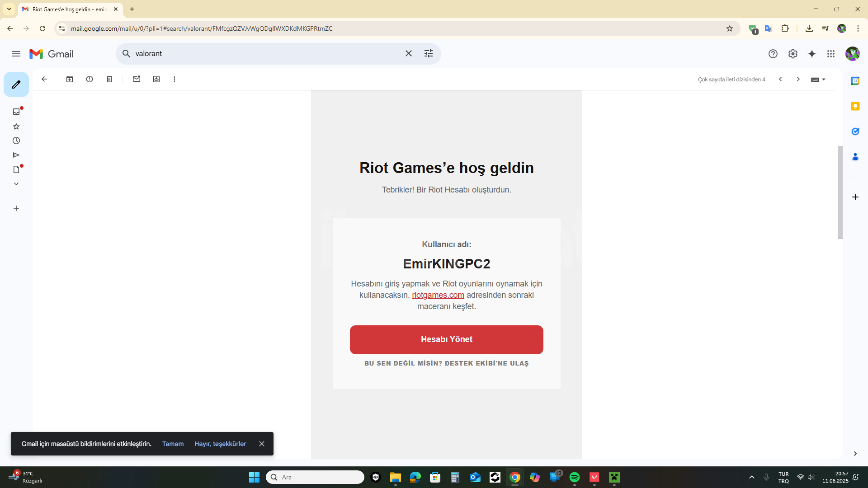Hide the side panel chevron
The width and height of the screenshot is (868, 488).
pos(855,454)
